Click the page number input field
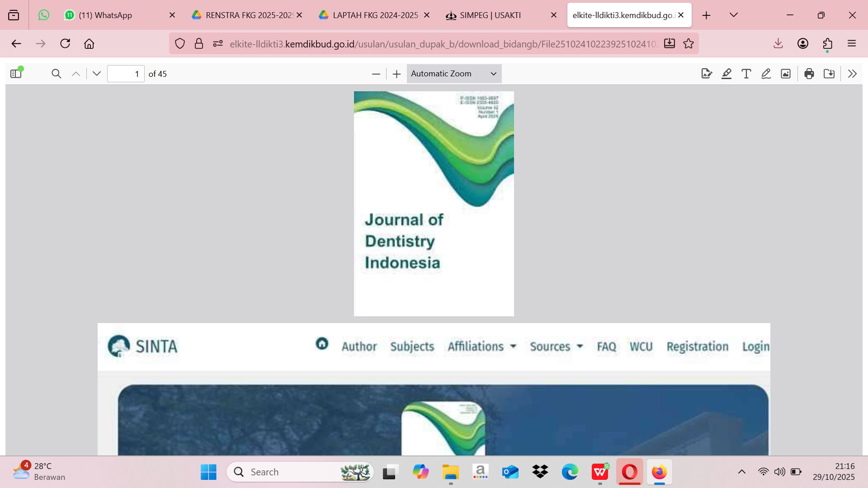The height and width of the screenshot is (488, 868). 126,74
